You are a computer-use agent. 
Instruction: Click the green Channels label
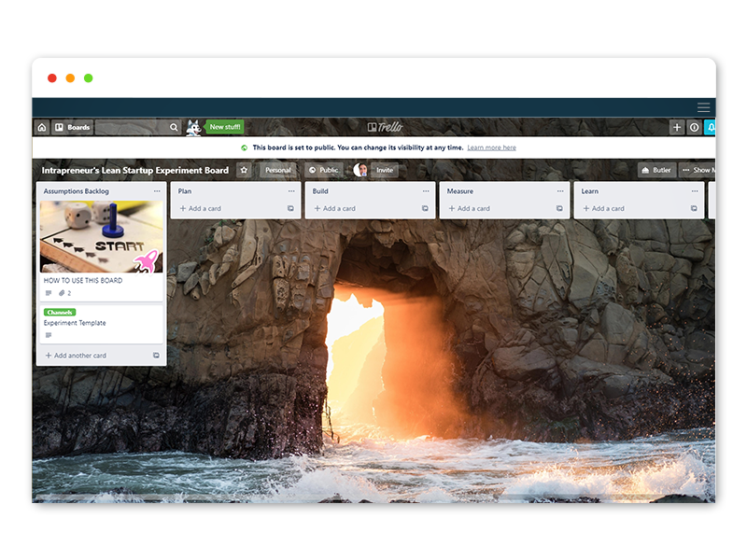point(59,312)
